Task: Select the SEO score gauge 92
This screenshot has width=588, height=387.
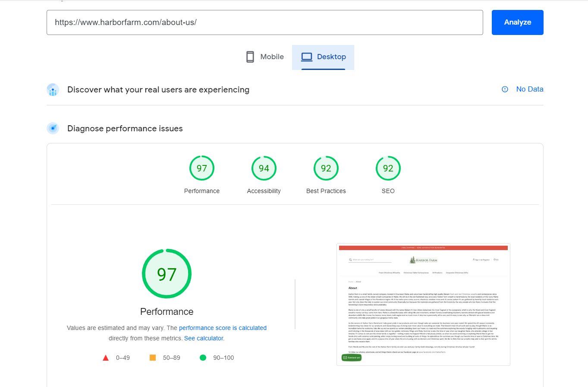Action: 388,168
